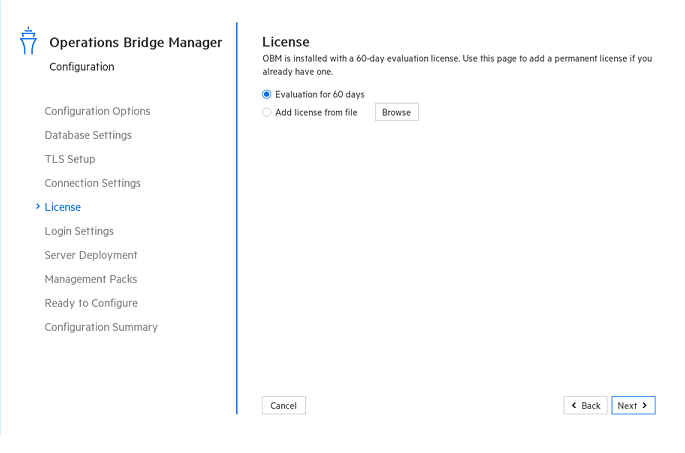Proceed with the Next button
Screen dimensions: 685x453
tap(633, 405)
